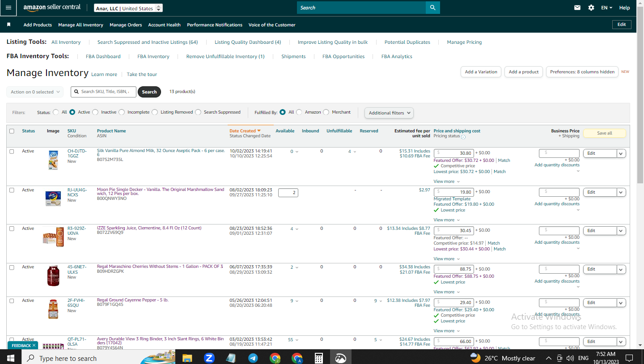
Task: Check the box for the Moon Pie row
Action: pos(12,190)
